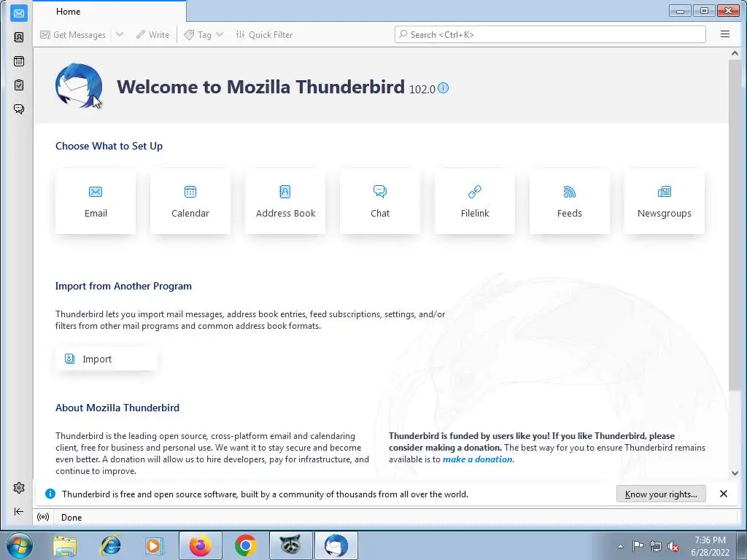The width and height of the screenshot is (747, 560).
Task: Set up Feeds
Action: pyautogui.click(x=570, y=201)
